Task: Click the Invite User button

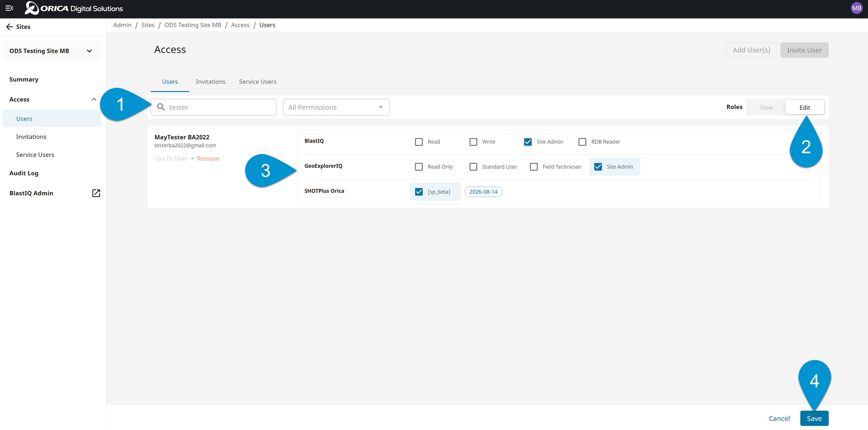Action: coord(804,50)
